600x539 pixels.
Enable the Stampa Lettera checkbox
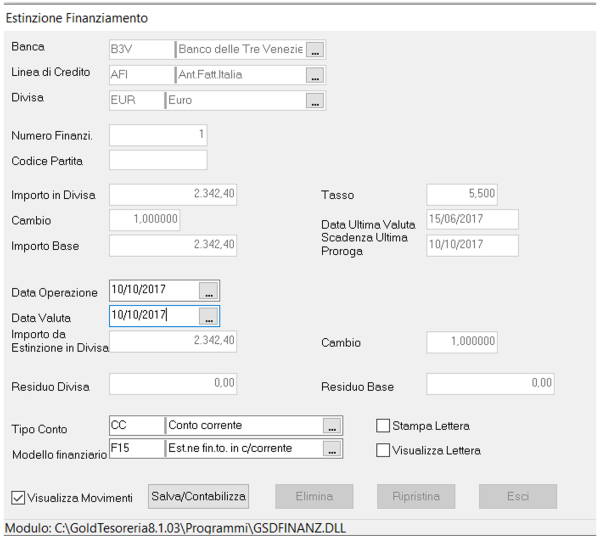(382, 425)
